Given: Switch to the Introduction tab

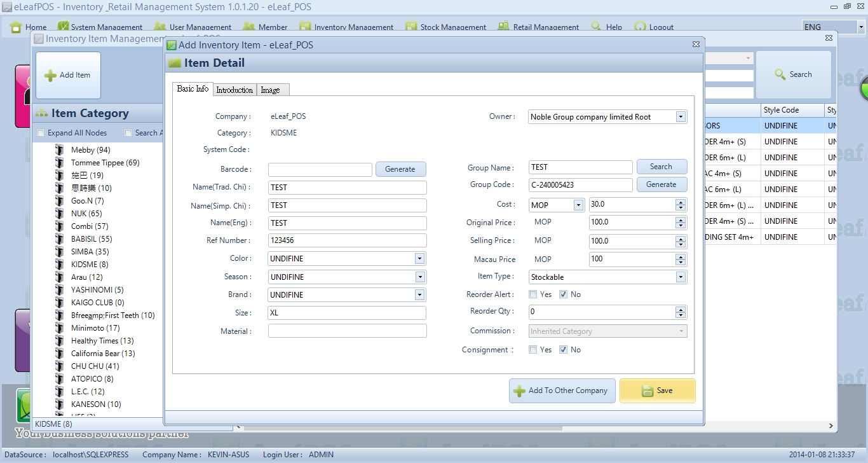Looking at the screenshot, I should (x=234, y=90).
